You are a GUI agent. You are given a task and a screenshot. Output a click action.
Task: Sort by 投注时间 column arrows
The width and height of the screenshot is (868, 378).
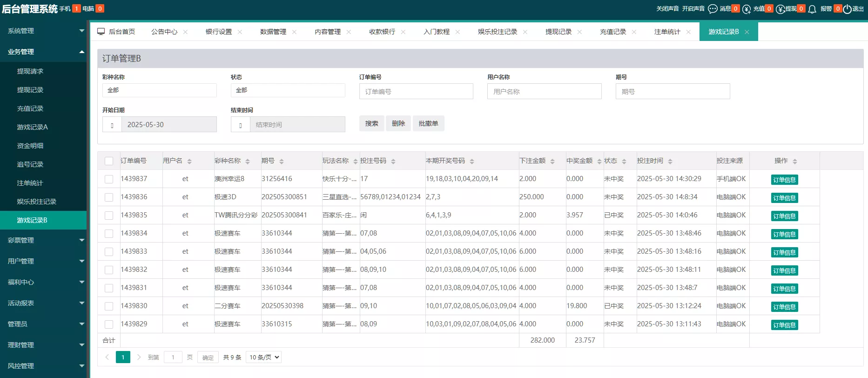(670, 161)
